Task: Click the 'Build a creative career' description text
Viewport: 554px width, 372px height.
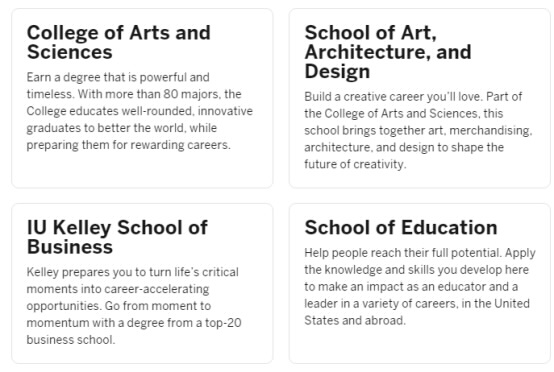Action: pyautogui.click(x=418, y=130)
